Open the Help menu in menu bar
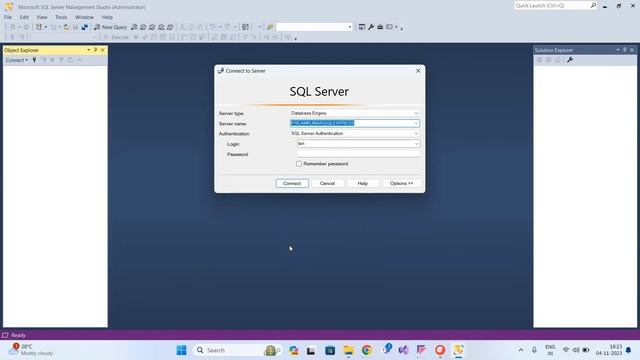The height and width of the screenshot is (360, 640). 107,17
